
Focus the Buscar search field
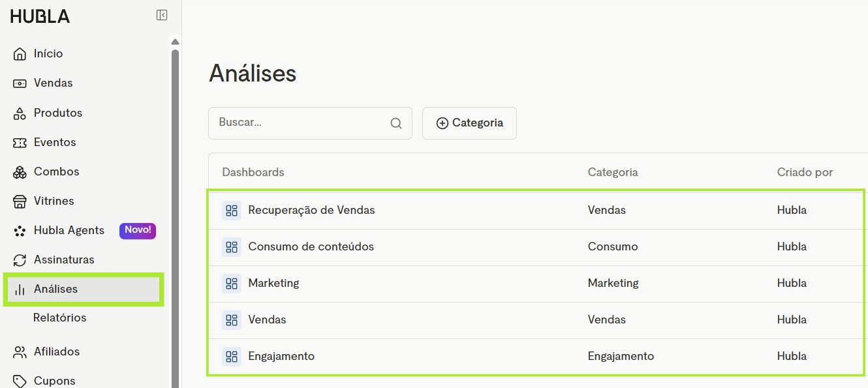pyautogui.click(x=310, y=123)
